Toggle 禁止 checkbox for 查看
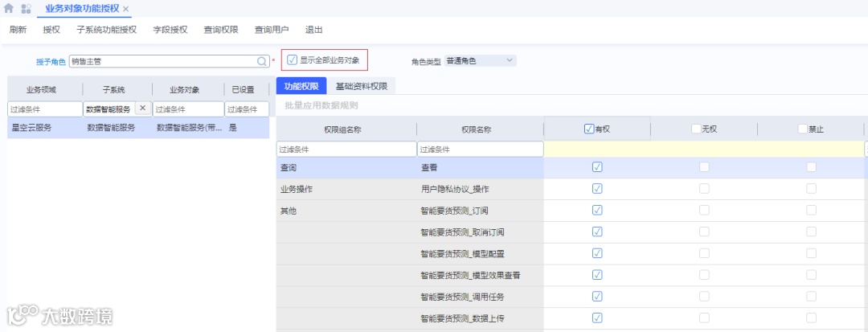Image resolution: width=868 pixels, height=332 pixels. (811, 167)
